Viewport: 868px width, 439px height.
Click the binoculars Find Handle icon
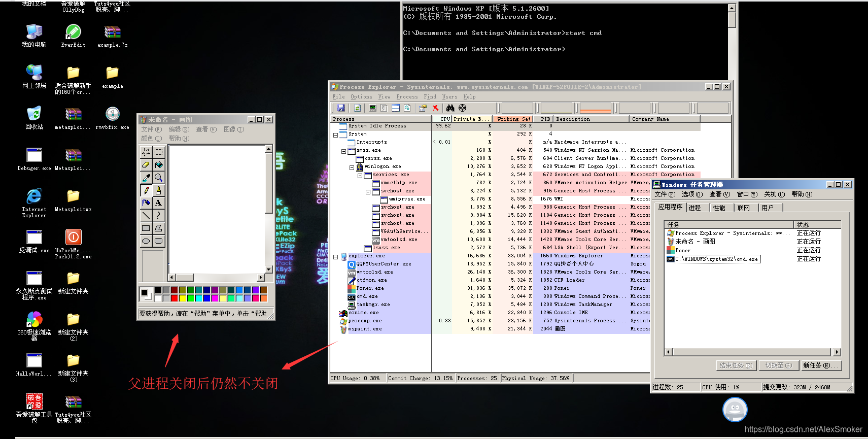(450, 108)
